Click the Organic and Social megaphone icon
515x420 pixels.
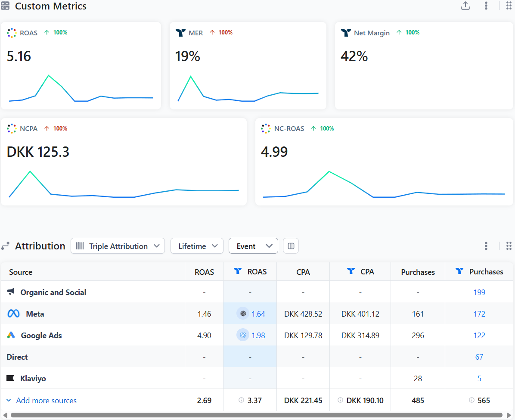coord(11,292)
